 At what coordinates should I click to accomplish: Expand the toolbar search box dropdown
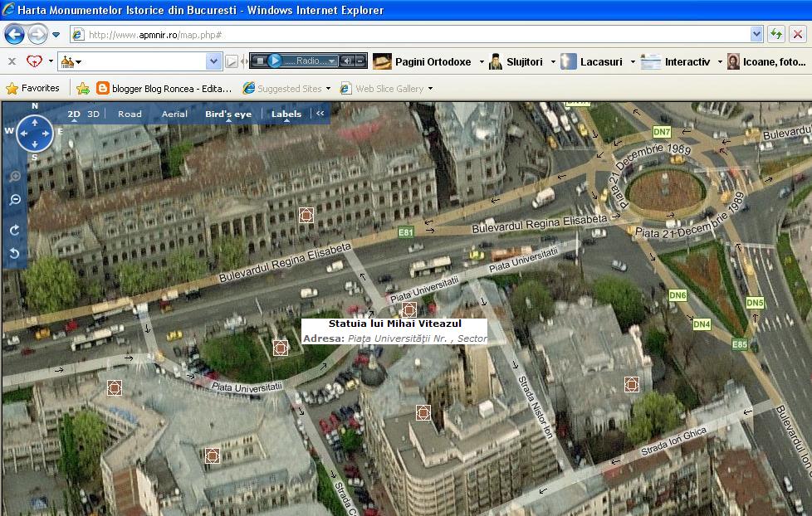(x=213, y=61)
